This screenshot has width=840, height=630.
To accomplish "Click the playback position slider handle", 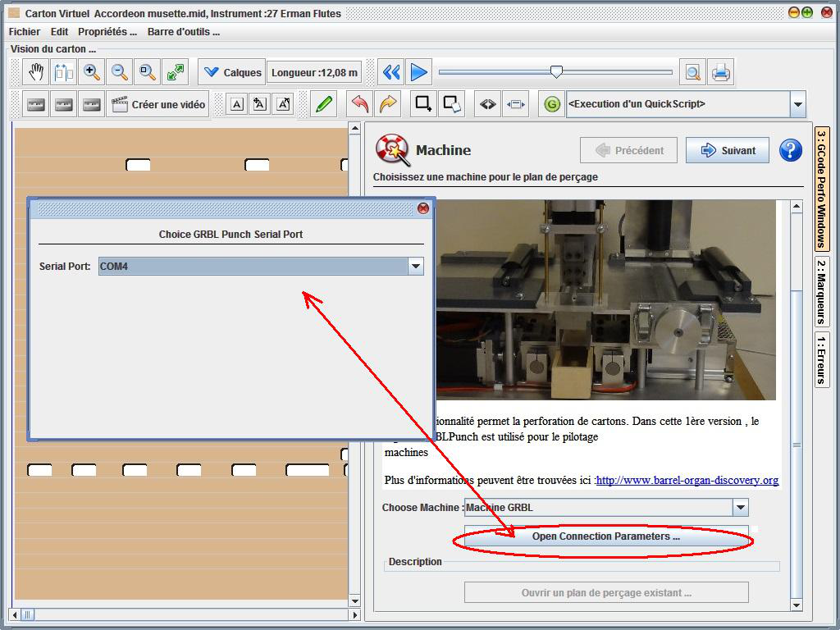I will [x=556, y=72].
